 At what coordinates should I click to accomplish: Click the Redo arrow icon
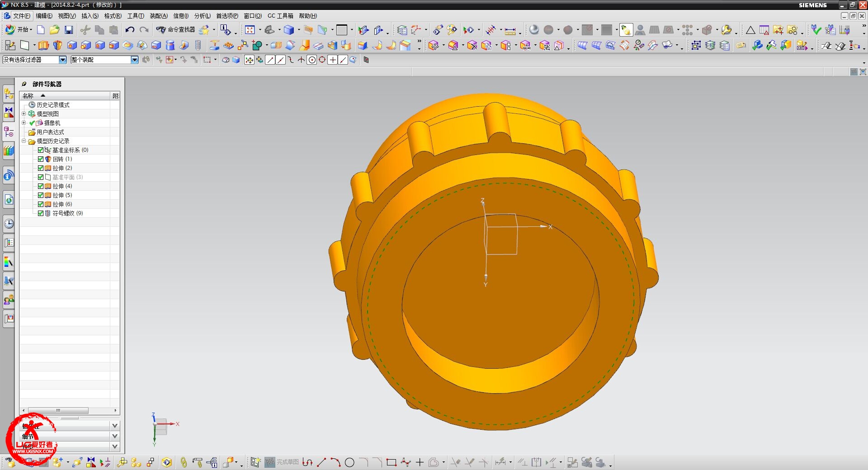[x=144, y=30]
